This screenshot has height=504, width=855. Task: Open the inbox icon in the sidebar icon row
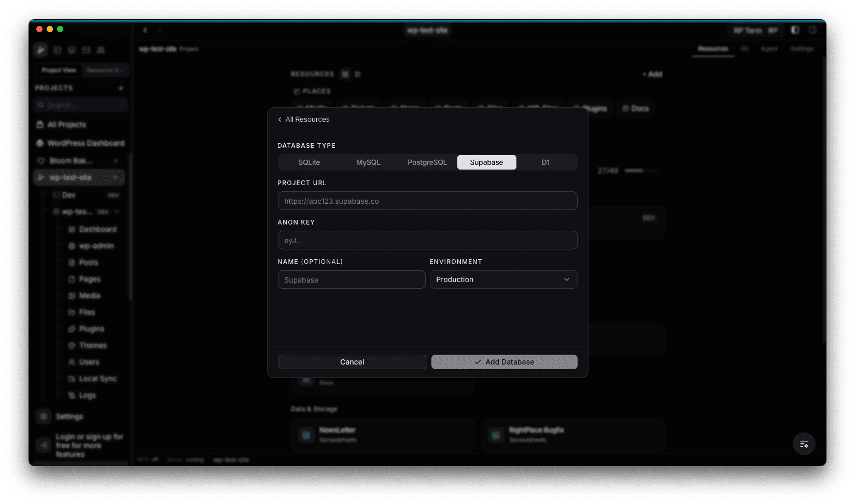click(x=86, y=50)
